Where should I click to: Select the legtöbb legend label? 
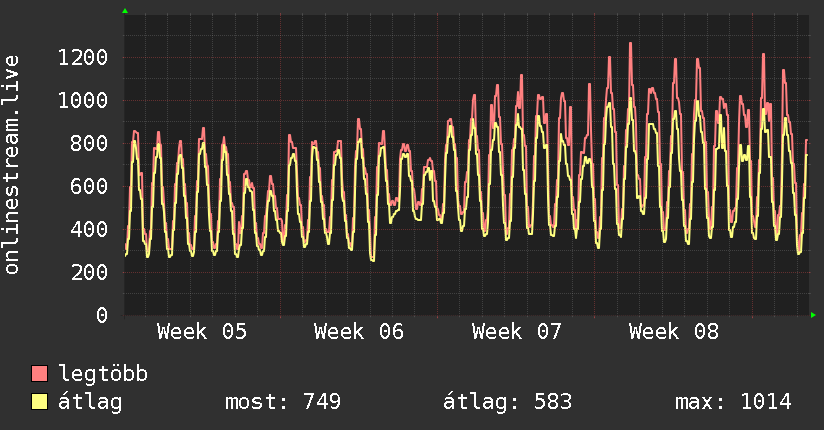pyautogui.click(x=103, y=374)
